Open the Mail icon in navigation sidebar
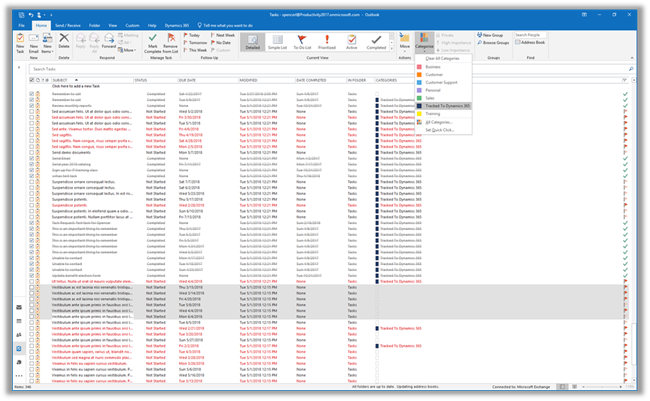This screenshot has height=401, width=650. coord(21,306)
